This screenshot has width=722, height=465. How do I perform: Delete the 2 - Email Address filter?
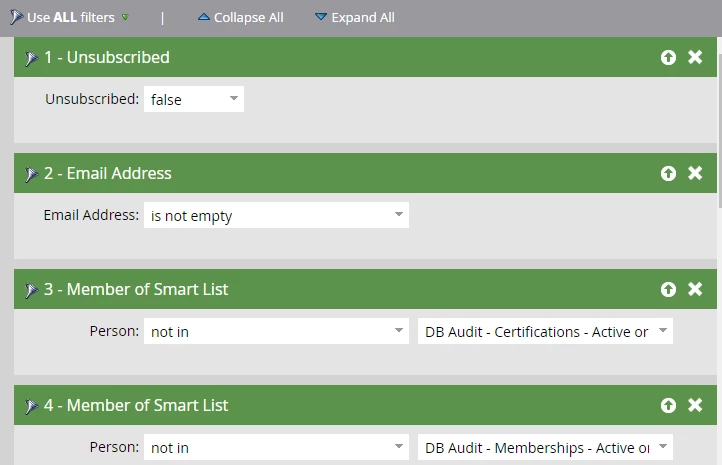tap(695, 173)
